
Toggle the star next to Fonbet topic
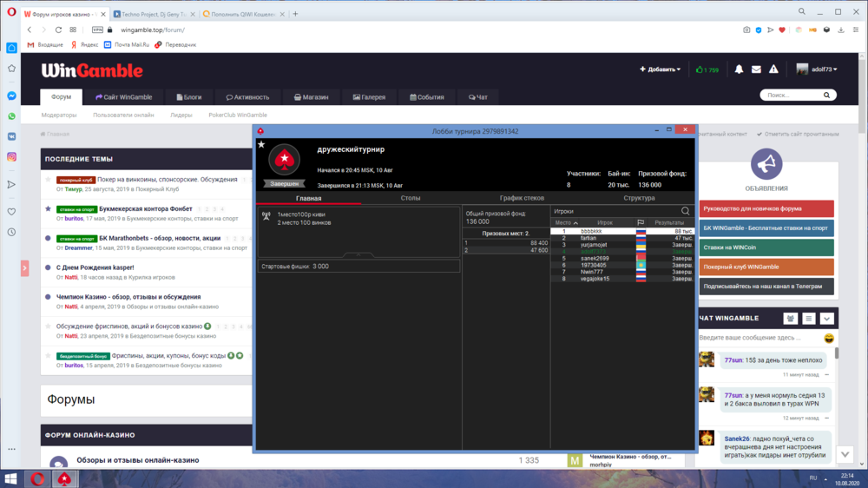tap(48, 209)
